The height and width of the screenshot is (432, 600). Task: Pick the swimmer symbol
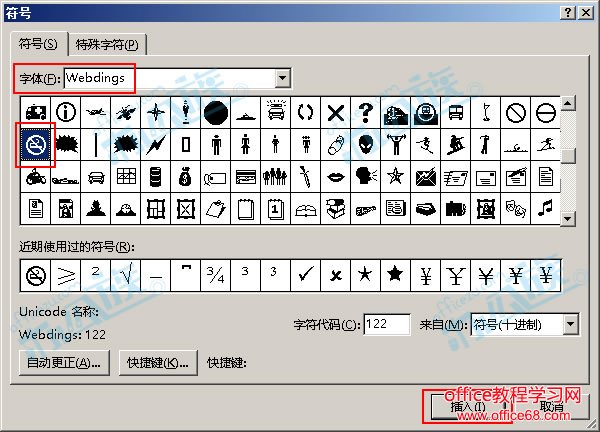pos(516,145)
